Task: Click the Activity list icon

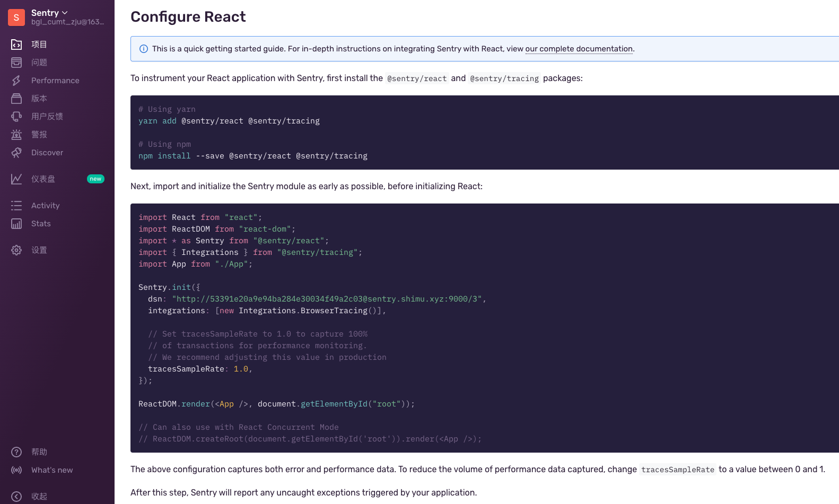Action: (16, 206)
